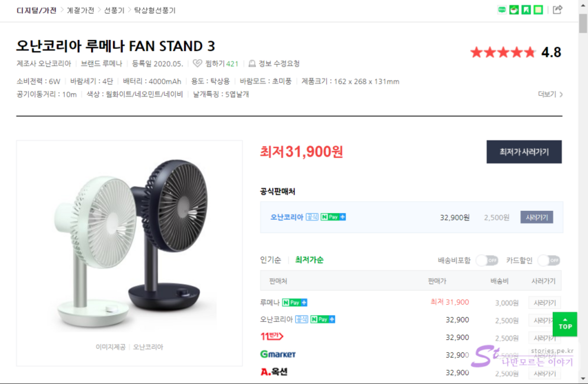Open the share arrow icon

(x=557, y=10)
